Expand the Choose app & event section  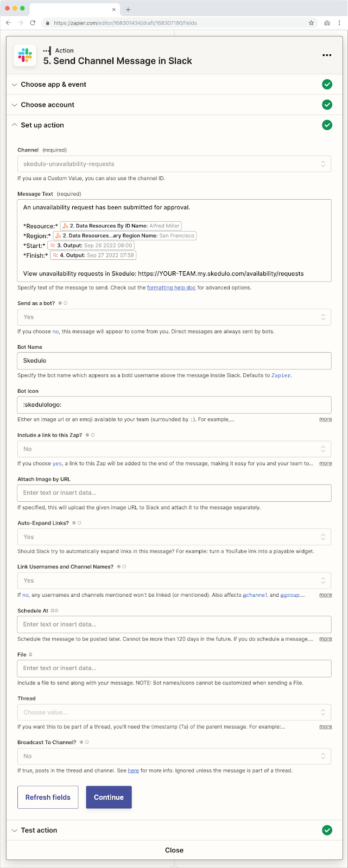174,85
